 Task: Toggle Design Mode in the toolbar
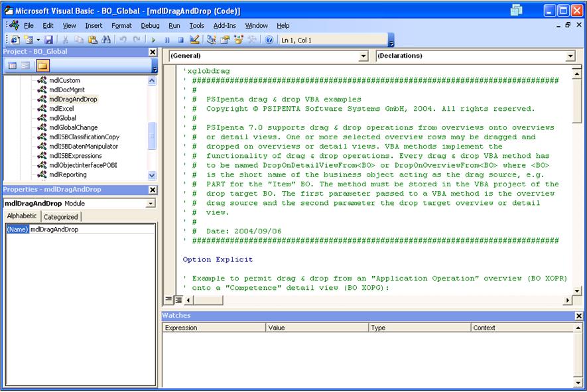pyautogui.click(x=194, y=40)
